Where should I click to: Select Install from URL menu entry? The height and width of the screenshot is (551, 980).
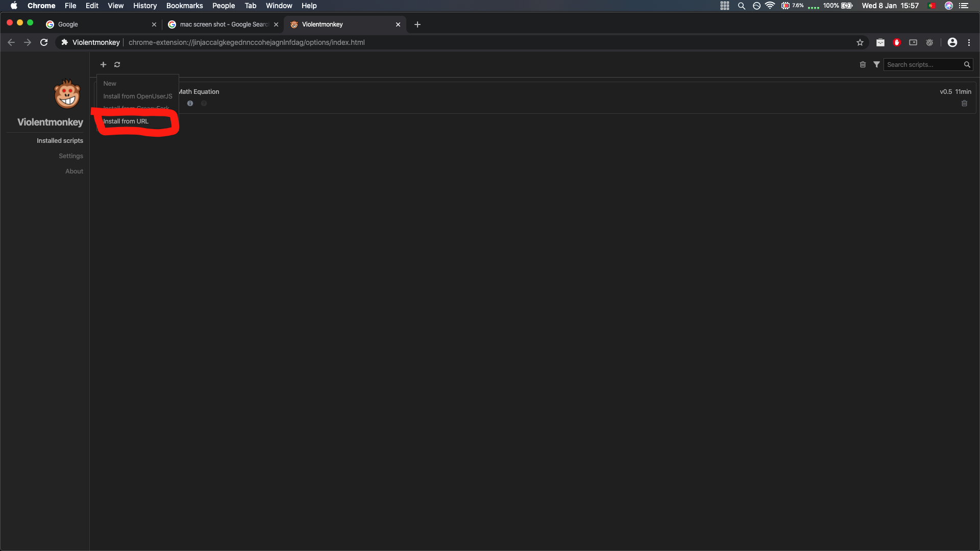(126, 121)
